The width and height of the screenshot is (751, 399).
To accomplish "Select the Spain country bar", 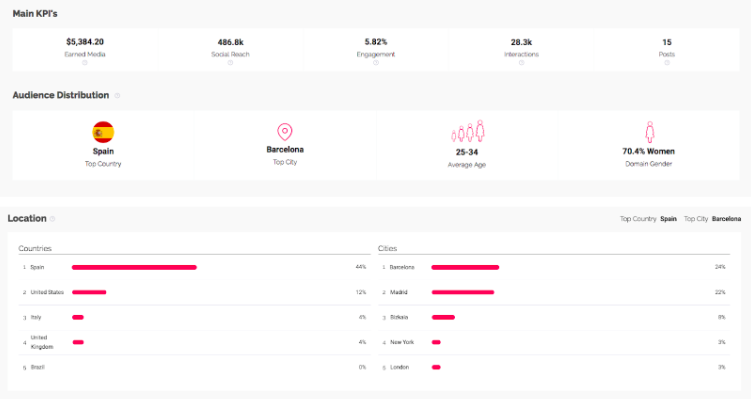I will [134, 267].
